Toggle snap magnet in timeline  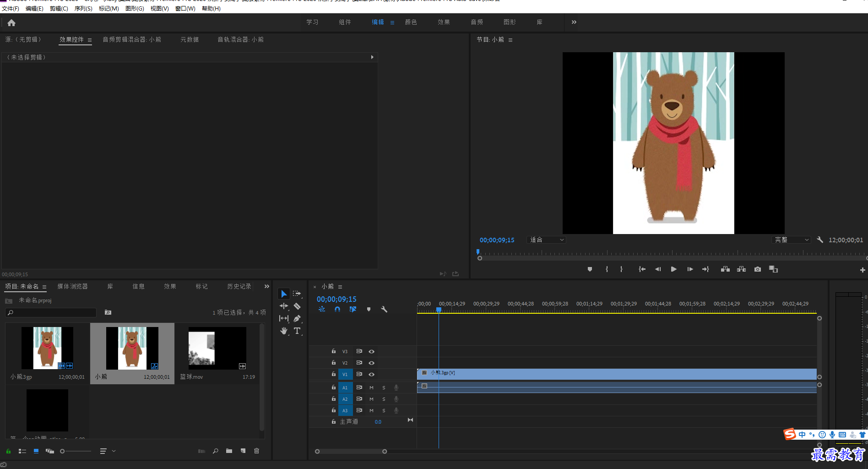tap(337, 310)
